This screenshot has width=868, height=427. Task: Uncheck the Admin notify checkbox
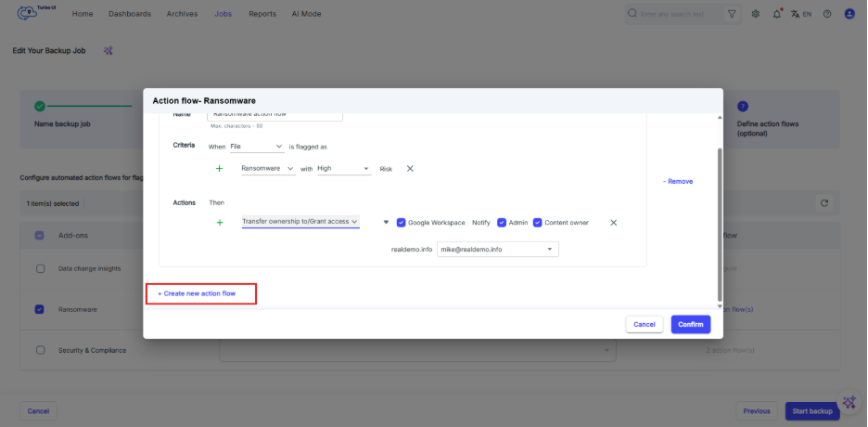click(502, 223)
